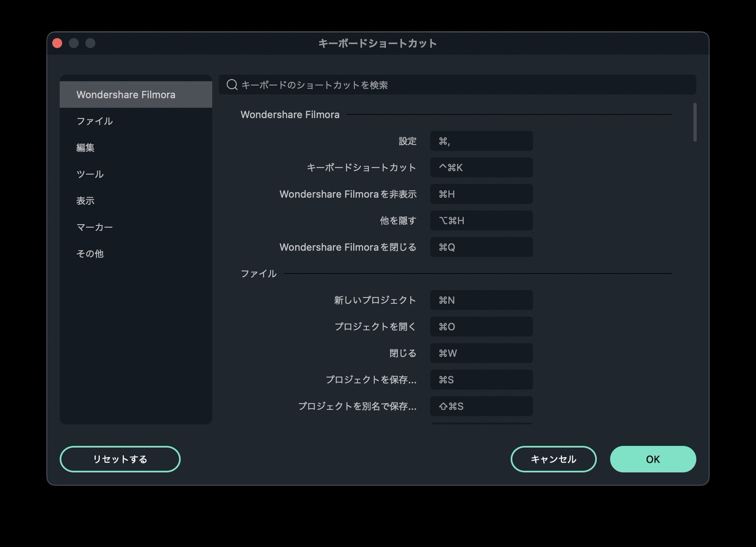
Task: Click the キャンセル button
Action: [x=553, y=459]
